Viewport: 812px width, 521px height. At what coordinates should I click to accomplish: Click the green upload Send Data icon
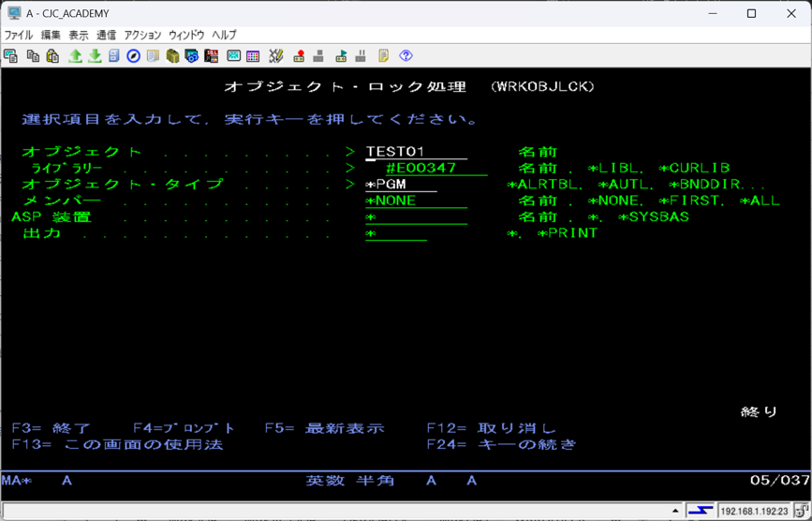(76, 56)
